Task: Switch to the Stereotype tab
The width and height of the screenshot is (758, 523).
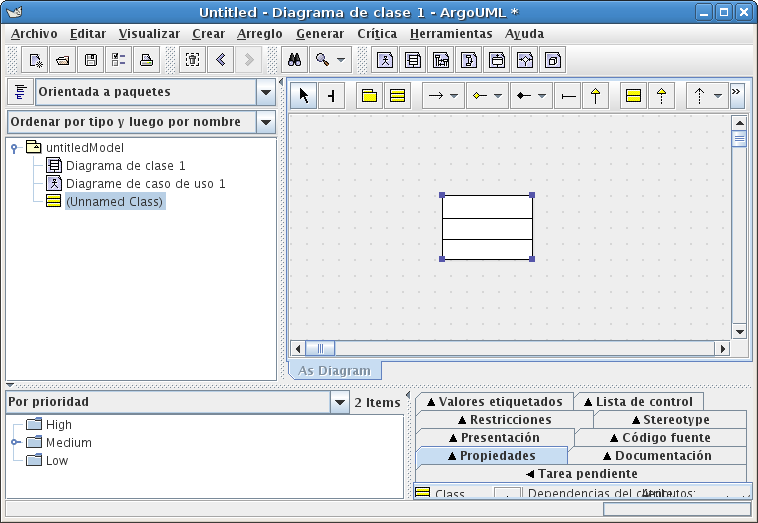Action: (671, 420)
